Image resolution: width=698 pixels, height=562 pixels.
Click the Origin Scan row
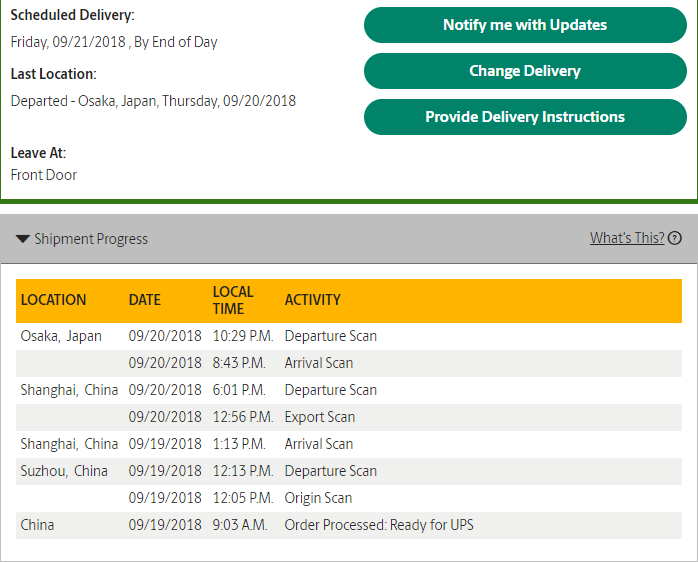[x=349, y=498]
